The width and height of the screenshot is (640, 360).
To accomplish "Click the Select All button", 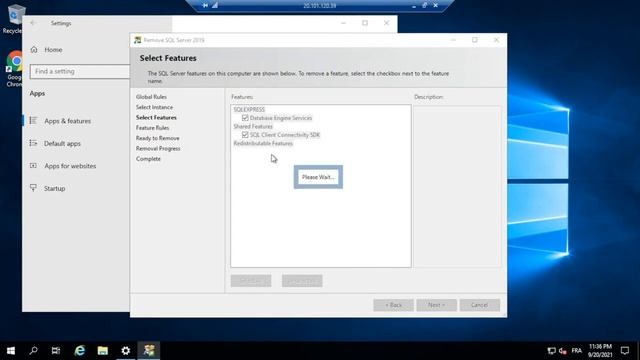I will (251, 281).
